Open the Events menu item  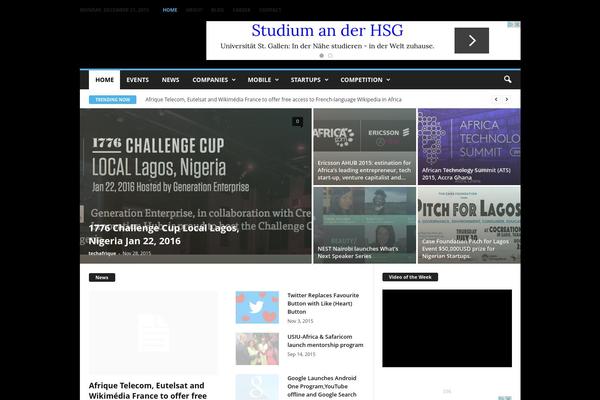(137, 80)
